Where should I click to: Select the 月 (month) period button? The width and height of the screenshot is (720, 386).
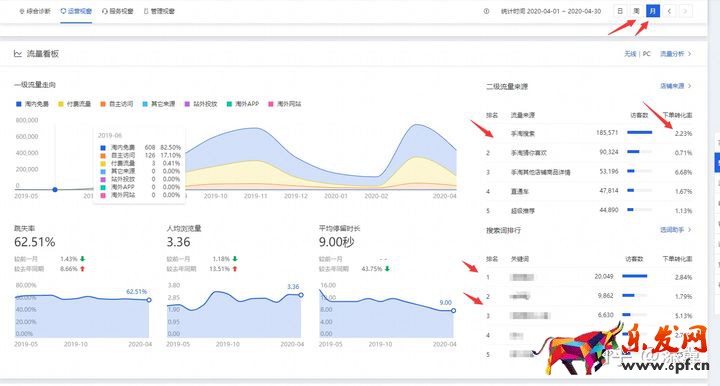coord(653,11)
